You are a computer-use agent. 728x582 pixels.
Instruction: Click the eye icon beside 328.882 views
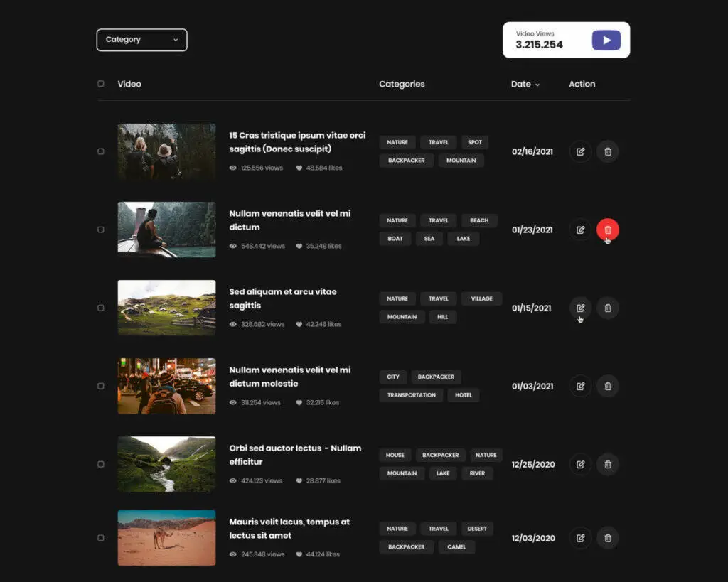(x=233, y=325)
